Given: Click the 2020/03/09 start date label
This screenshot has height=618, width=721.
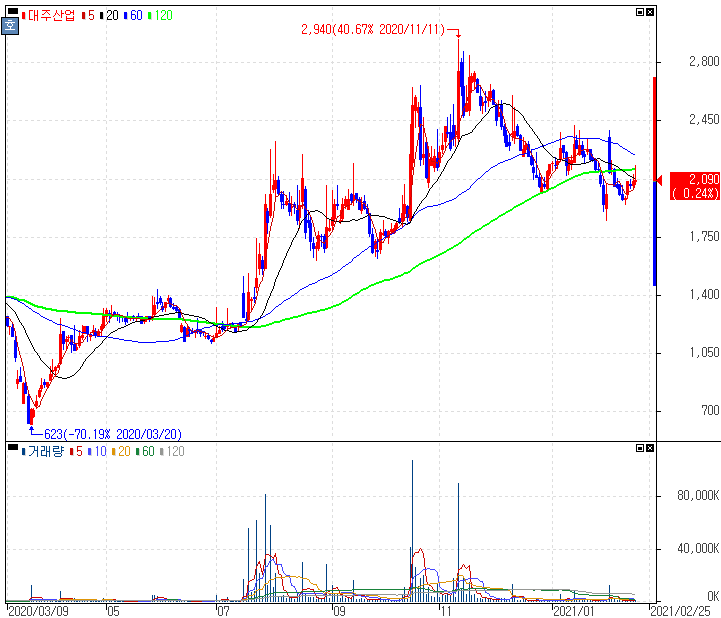Looking at the screenshot, I should (39, 611).
